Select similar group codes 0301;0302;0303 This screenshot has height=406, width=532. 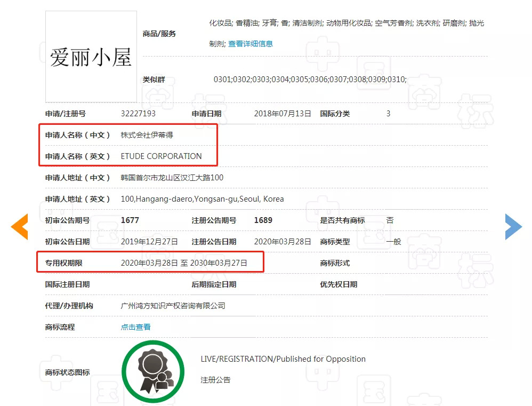(310, 79)
